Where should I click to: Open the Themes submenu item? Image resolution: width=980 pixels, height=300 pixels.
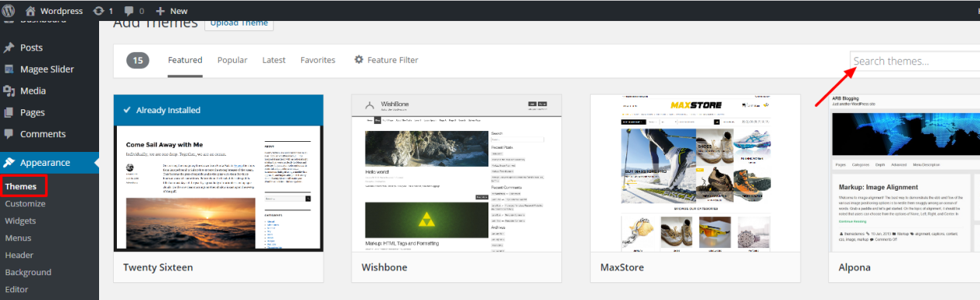20,187
